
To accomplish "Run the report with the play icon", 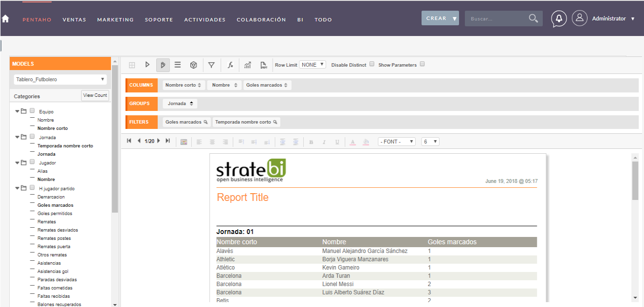I will 147,65.
